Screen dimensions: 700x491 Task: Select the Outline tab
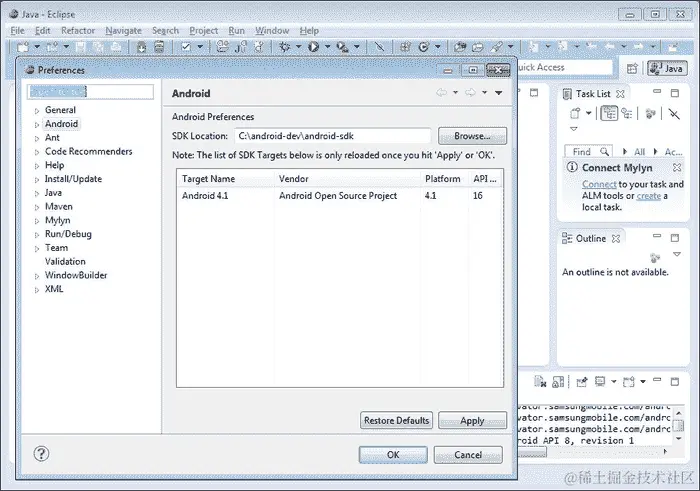[x=591, y=238]
